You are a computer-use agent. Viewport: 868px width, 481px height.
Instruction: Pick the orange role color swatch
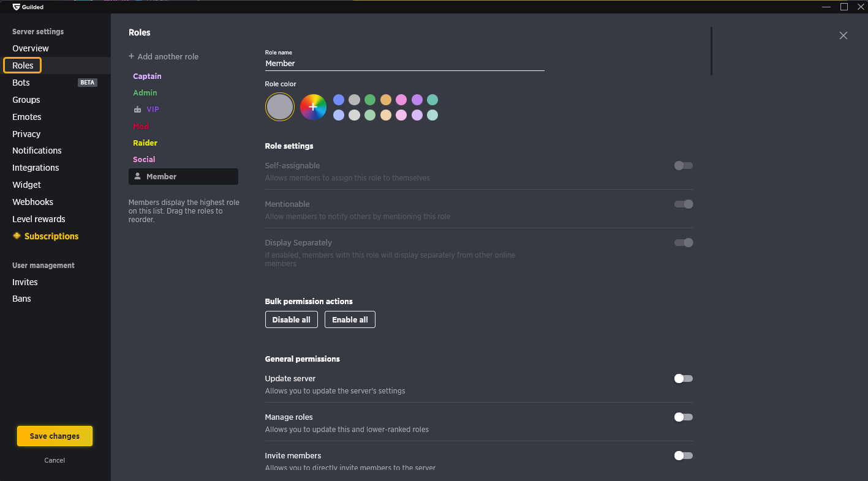pyautogui.click(x=385, y=100)
